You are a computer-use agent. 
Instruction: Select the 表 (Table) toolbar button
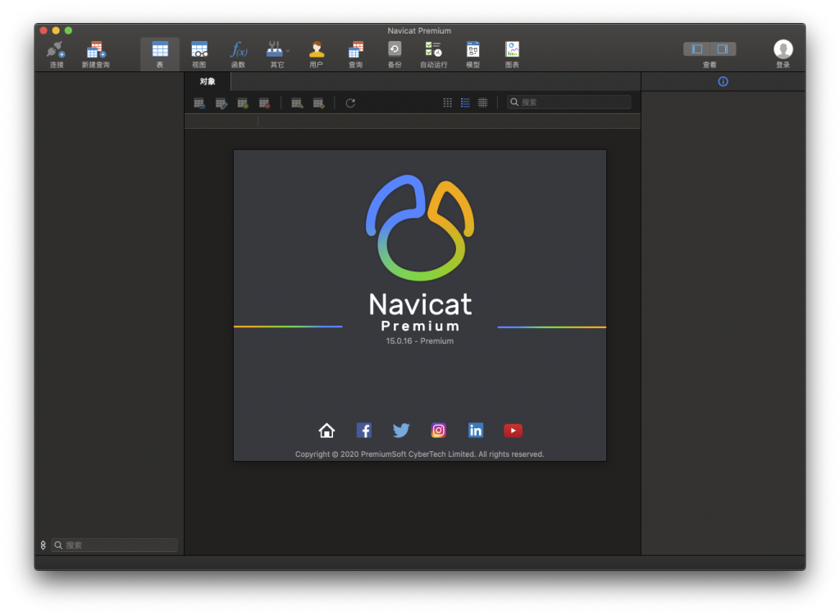click(x=160, y=54)
